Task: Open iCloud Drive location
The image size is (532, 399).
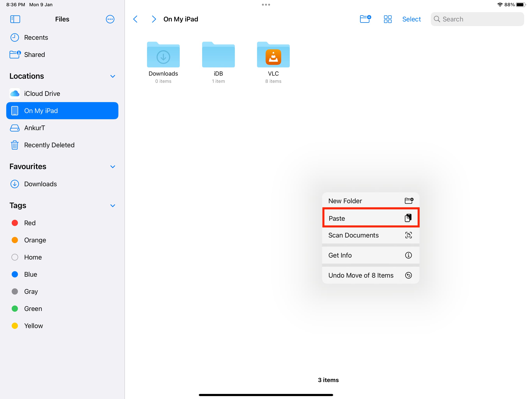Action: coord(62,94)
